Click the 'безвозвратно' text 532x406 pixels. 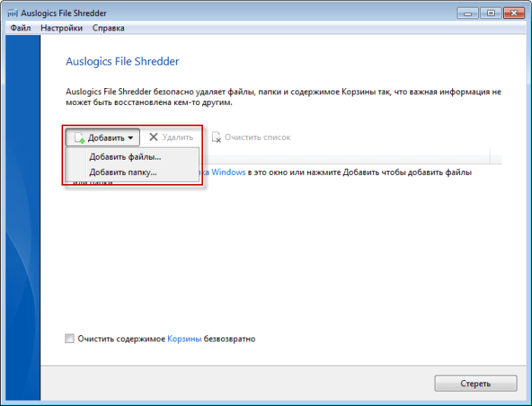point(230,339)
